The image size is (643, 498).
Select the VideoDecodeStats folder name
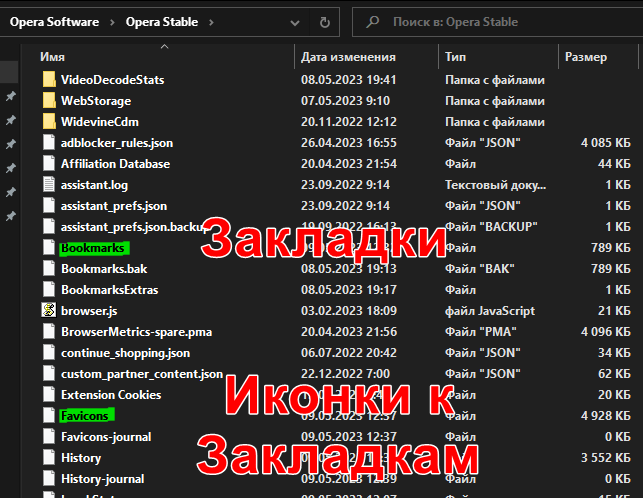coord(112,80)
